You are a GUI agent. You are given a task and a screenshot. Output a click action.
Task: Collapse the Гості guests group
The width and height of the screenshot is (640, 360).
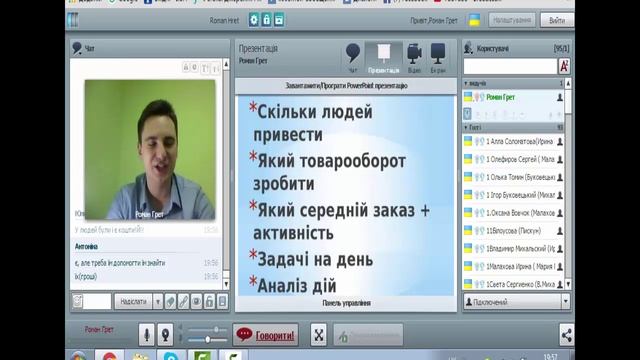[513, 128]
